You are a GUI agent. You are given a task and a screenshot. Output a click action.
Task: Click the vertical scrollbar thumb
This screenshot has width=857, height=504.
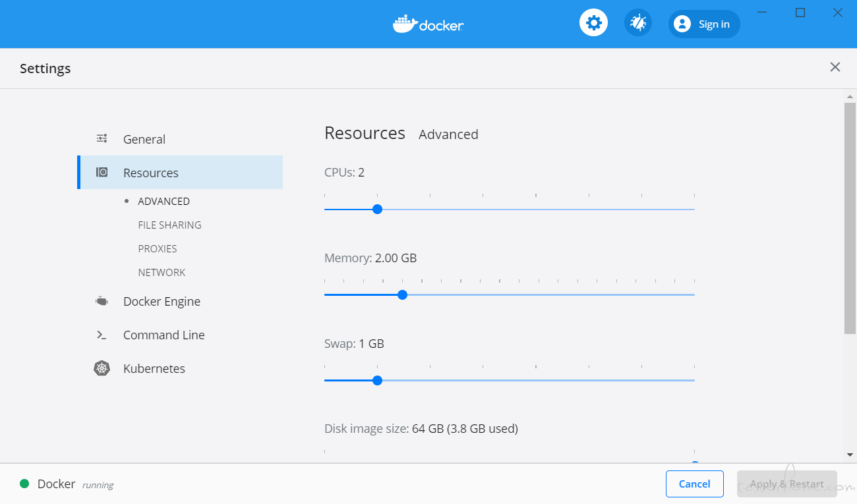tap(850, 218)
